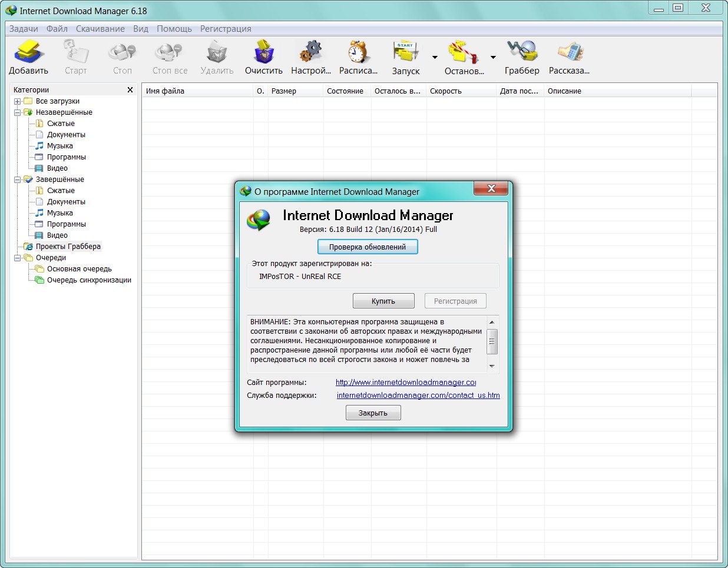Close the Категории side panel with X
The image size is (728, 568).
[x=130, y=90]
